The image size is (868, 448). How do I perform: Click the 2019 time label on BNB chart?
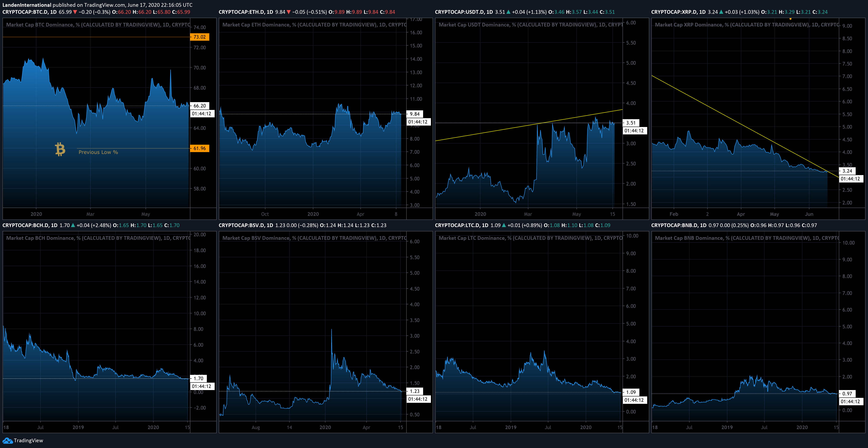tap(727, 427)
